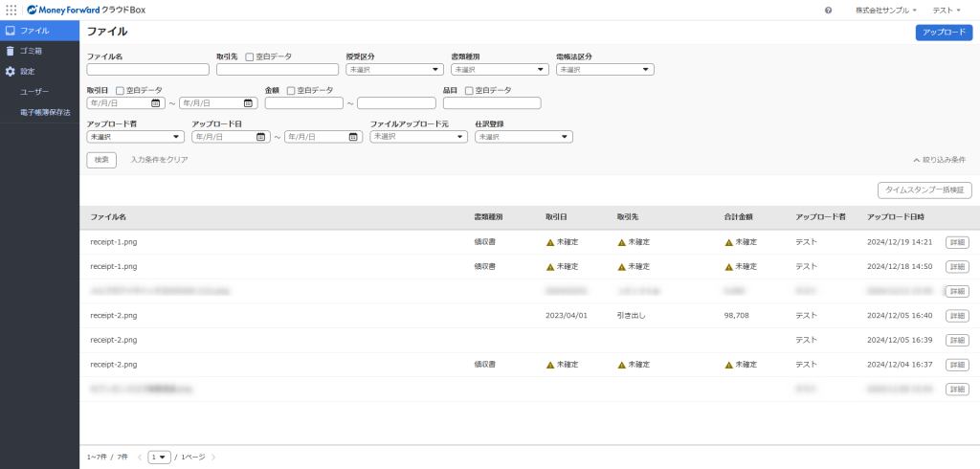980x469 pixels.
Task: Select 設定 in the sidebar
Action: coord(40,71)
